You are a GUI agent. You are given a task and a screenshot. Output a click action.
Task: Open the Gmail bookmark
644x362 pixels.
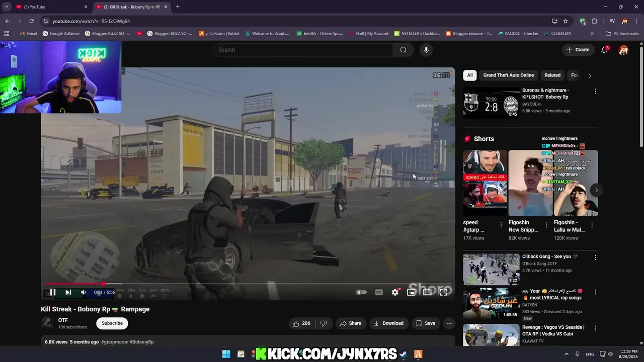(28, 34)
